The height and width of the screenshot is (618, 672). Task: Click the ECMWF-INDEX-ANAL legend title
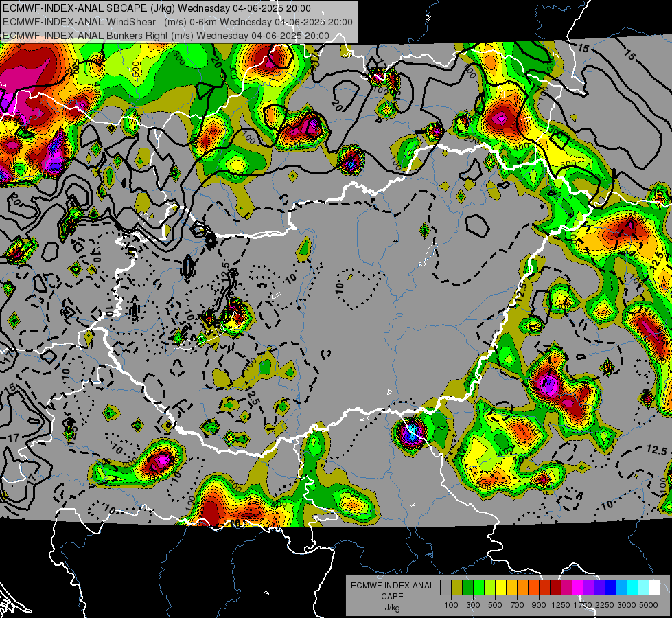pos(392,586)
